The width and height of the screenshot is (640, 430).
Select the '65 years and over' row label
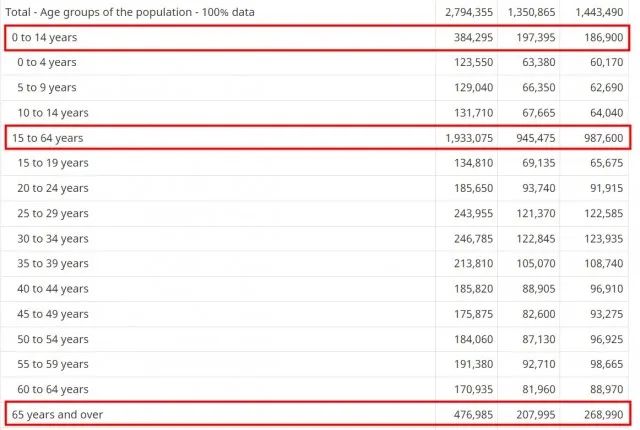[57, 415]
